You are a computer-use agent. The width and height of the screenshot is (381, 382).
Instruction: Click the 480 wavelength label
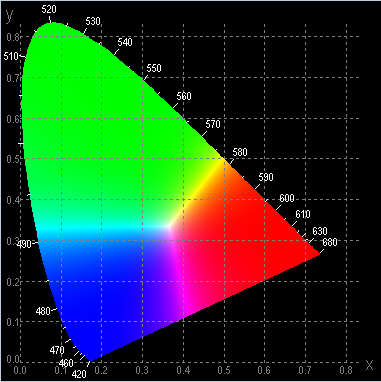click(43, 311)
